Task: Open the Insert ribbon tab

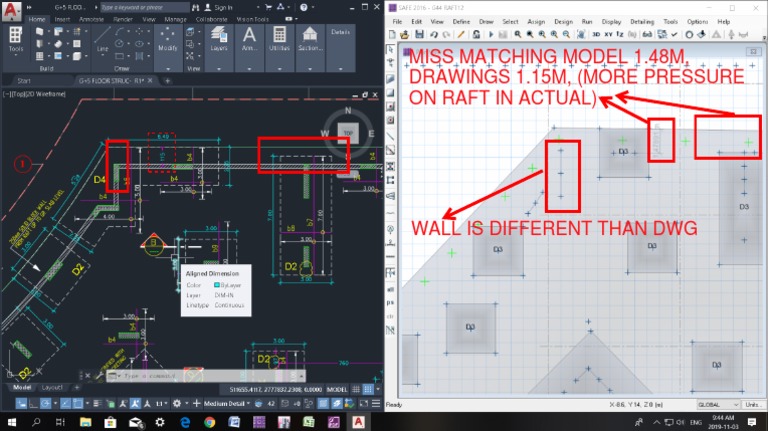Action: tap(62, 19)
